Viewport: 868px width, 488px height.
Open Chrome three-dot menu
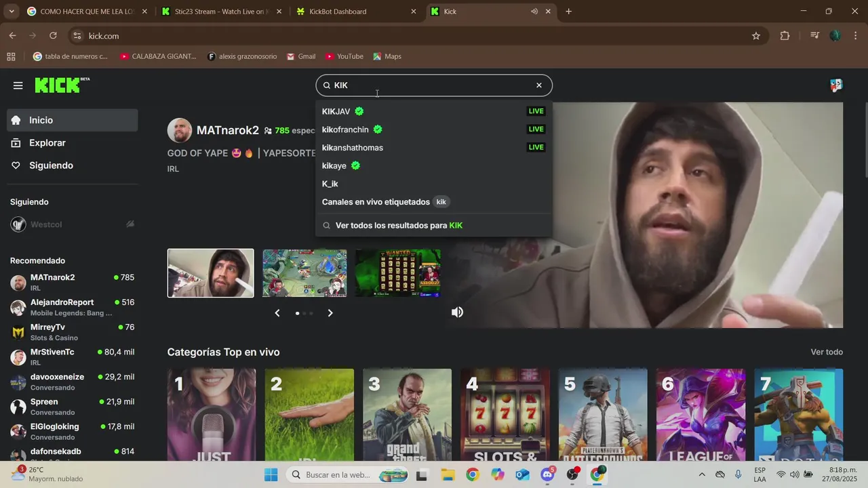[855, 36]
